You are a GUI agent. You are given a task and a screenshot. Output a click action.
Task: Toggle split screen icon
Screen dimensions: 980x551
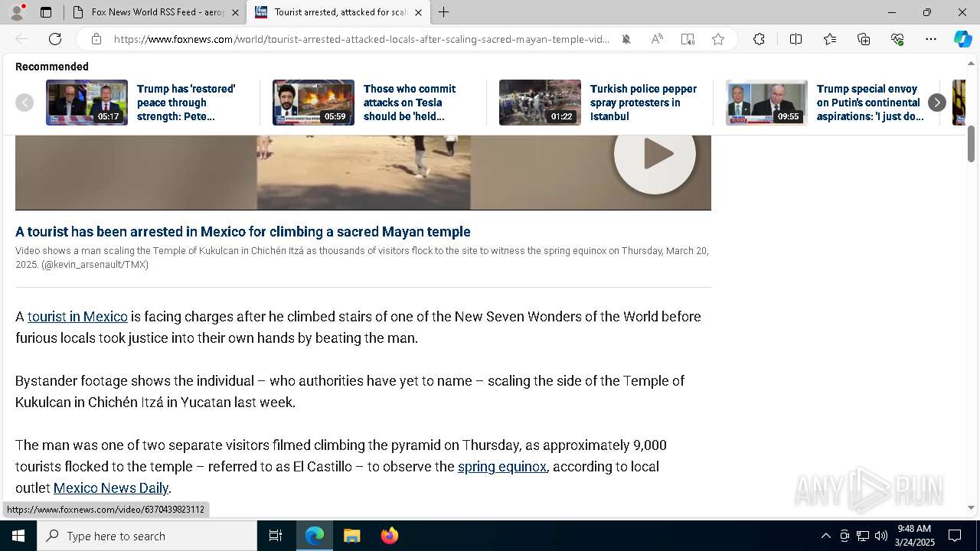(x=795, y=39)
